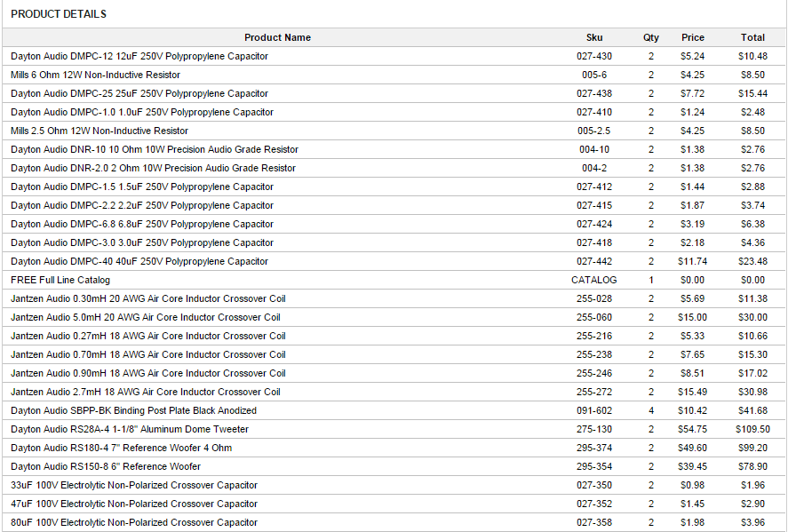The height and width of the screenshot is (532, 788).
Task: Click the Price column header
Action: (x=693, y=37)
